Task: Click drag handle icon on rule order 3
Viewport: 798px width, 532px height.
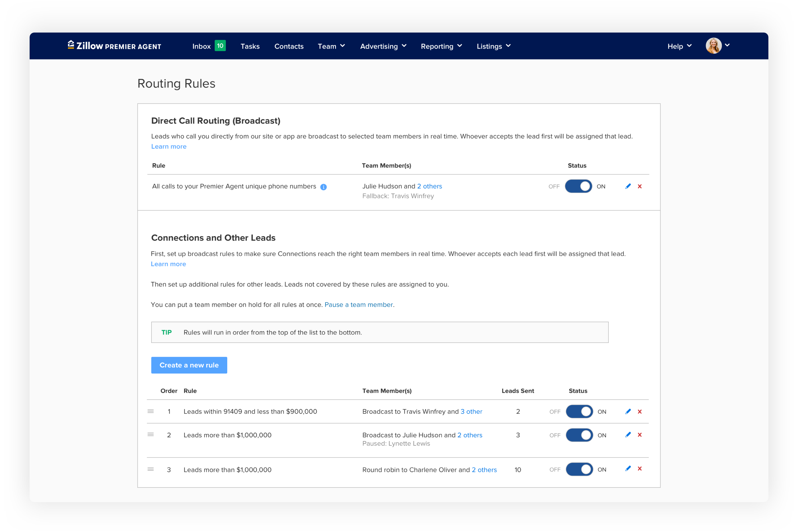Action: 151,469
